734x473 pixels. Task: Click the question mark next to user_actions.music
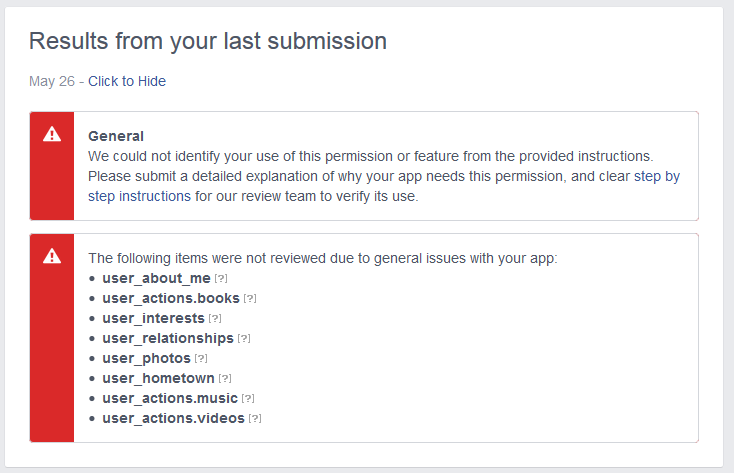(248, 398)
